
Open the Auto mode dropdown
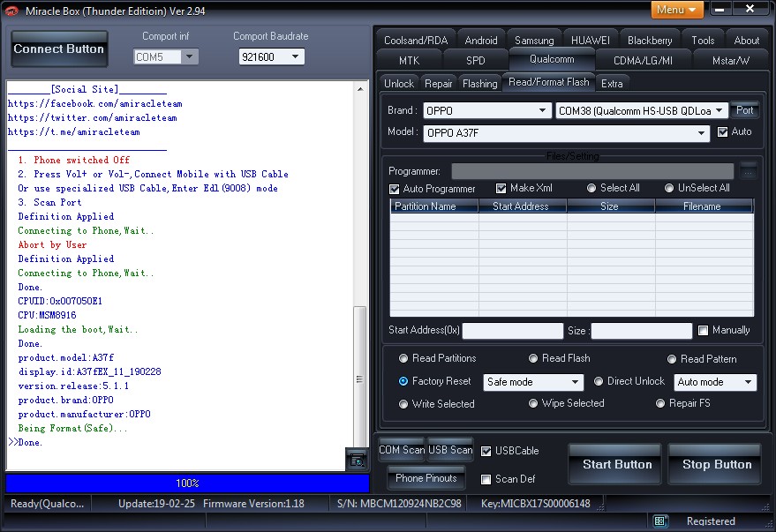click(x=715, y=382)
